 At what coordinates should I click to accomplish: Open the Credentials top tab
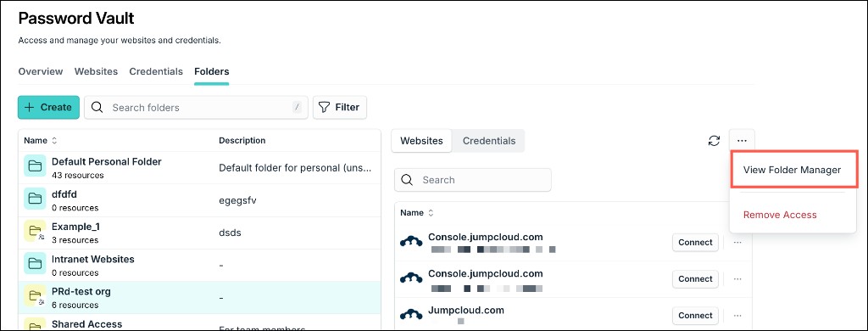pos(156,71)
